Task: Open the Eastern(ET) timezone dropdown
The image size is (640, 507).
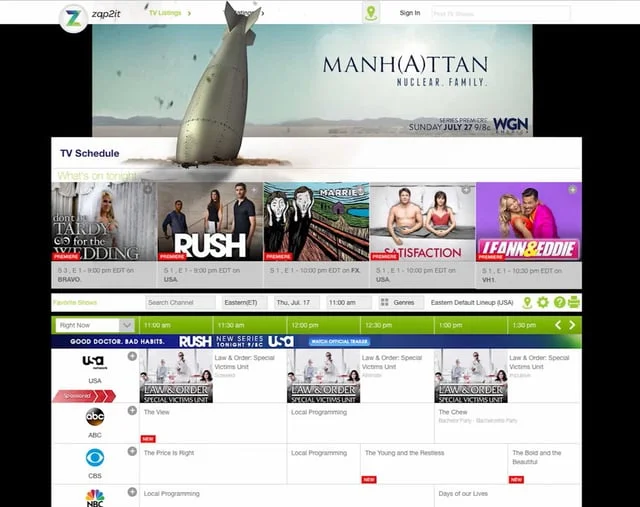Action: (x=244, y=302)
